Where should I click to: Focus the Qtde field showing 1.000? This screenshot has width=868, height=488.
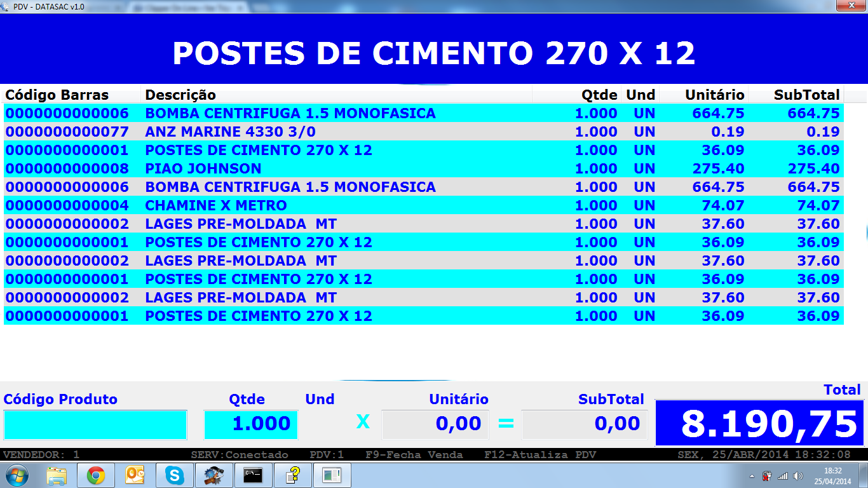pyautogui.click(x=250, y=424)
